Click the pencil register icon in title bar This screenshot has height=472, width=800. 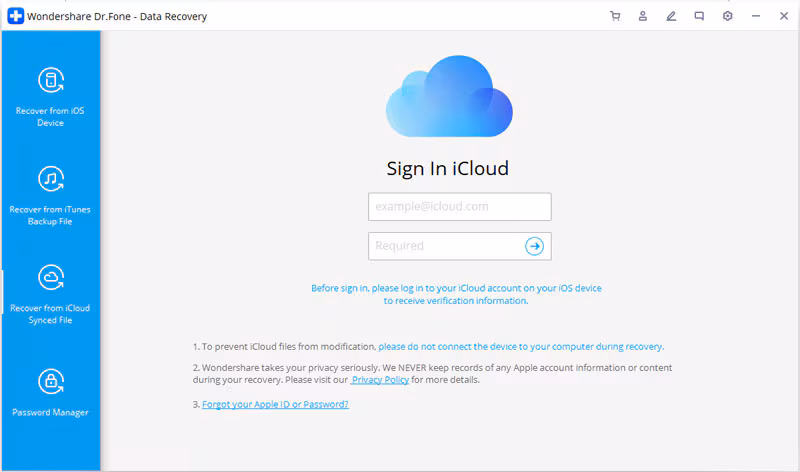[x=671, y=16]
